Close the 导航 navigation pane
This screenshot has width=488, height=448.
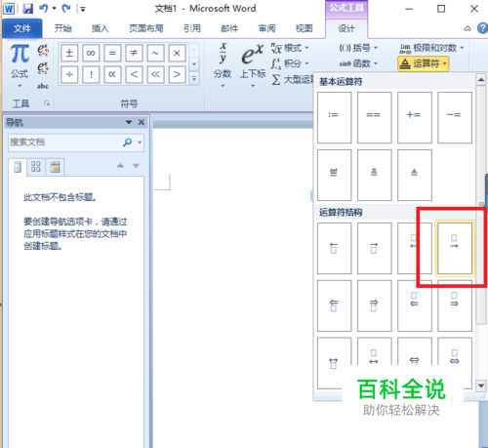point(142,122)
